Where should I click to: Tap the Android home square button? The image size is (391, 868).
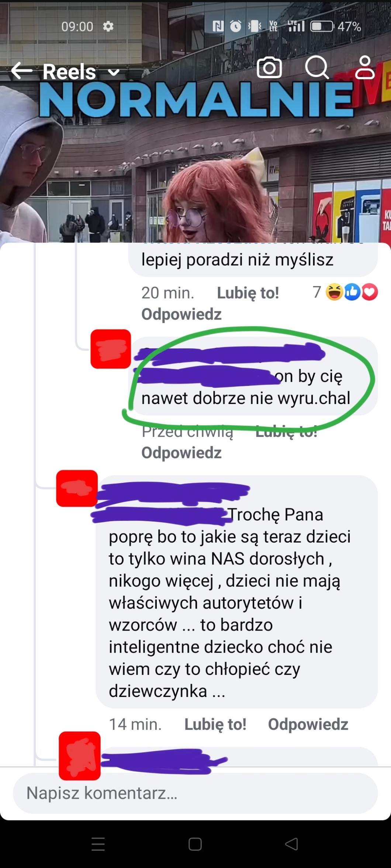tap(195, 844)
